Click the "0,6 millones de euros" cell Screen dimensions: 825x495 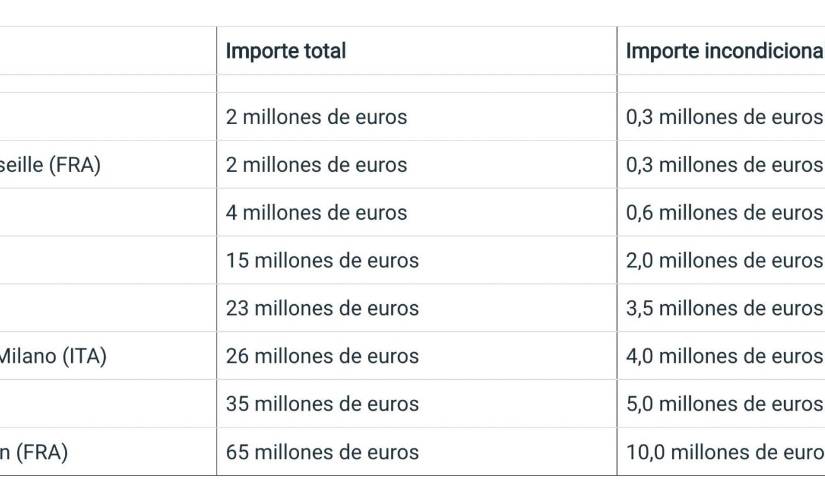tap(724, 213)
